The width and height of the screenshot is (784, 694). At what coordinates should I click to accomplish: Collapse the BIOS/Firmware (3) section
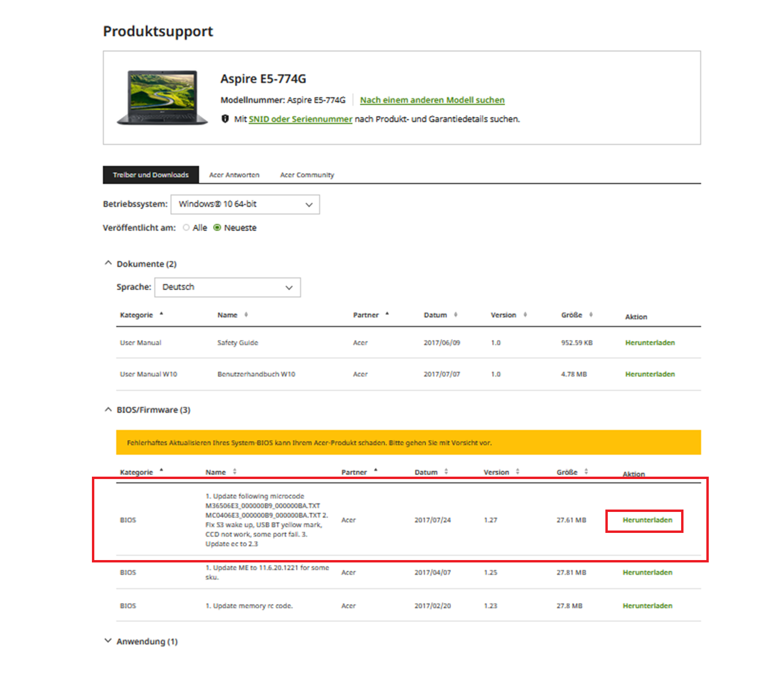[108, 409]
